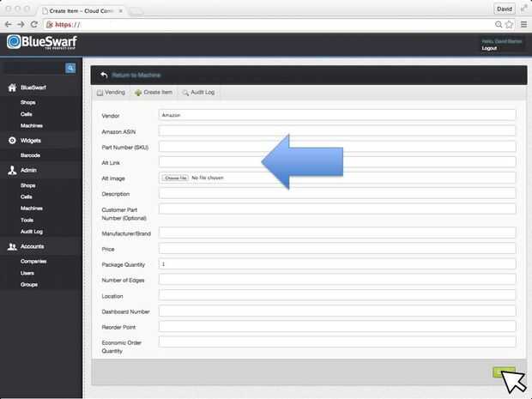Open the Barcode widget link
Viewport: 532px width, 399px height.
[30, 155]
